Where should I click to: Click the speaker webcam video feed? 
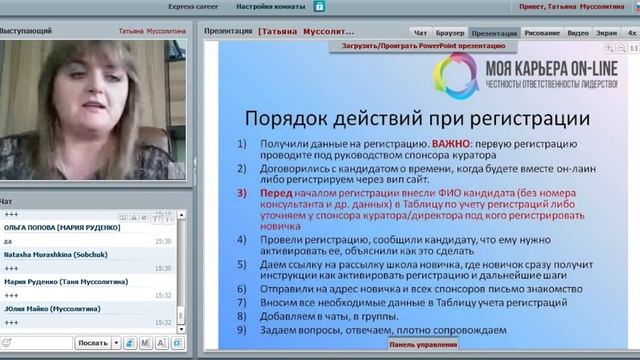[93, 110]
